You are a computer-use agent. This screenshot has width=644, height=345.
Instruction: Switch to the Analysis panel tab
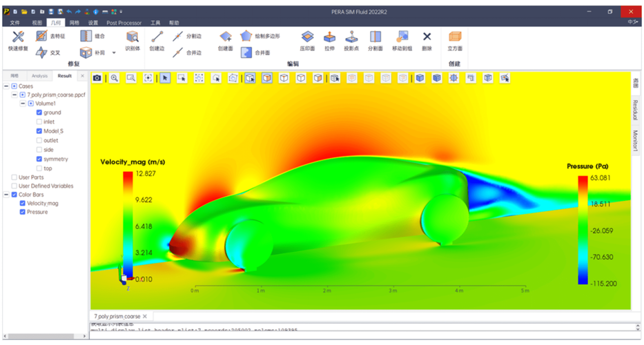[39, 76]
